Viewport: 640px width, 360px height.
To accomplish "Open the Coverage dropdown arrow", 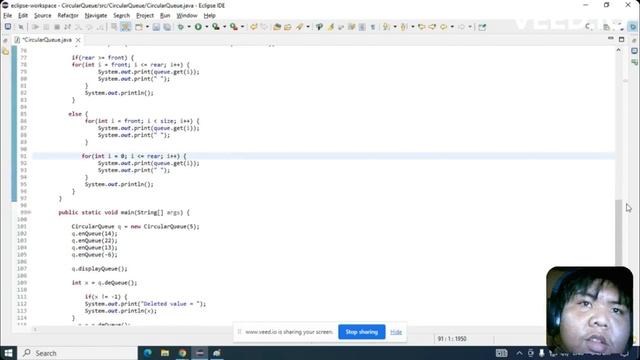I will pyautogui.click(x=224, y=27).
